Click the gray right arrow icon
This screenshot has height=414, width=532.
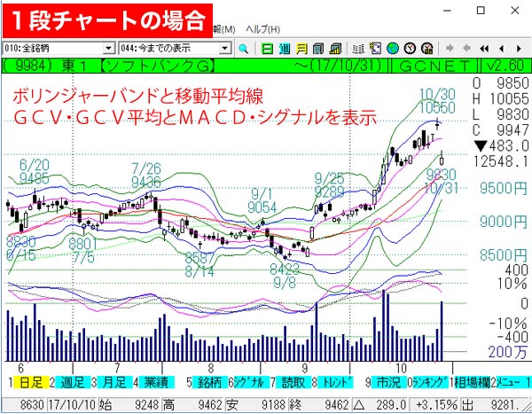(450, 49)
